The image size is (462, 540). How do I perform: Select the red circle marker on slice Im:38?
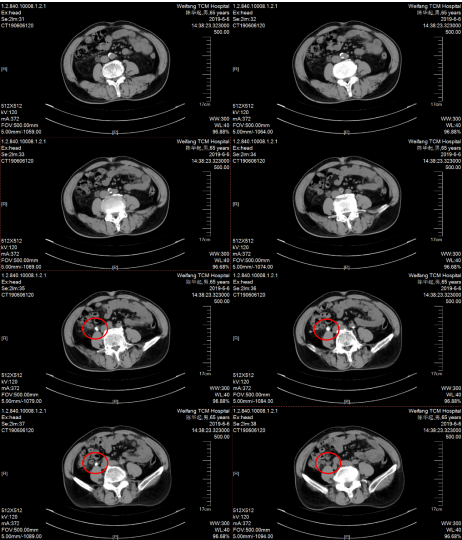(328, 463)
